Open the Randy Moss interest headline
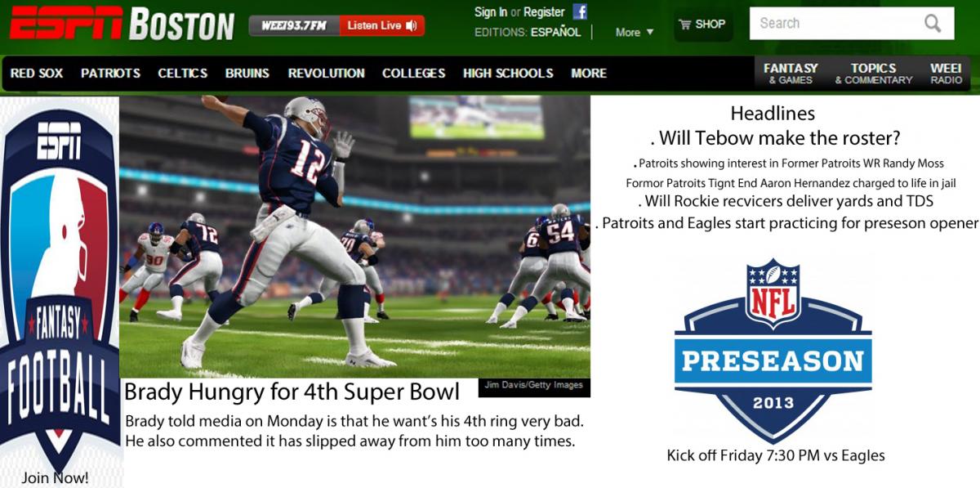The width and height of the screenshot is (980, 488). [788, 163]
